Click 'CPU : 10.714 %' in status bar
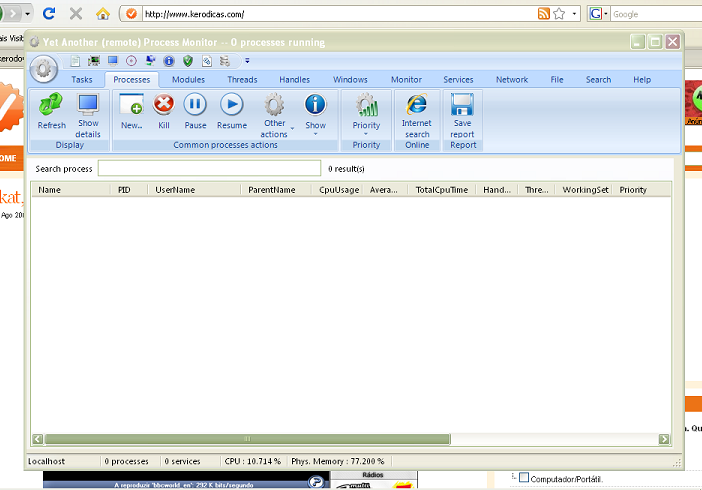The width and height of the screenshot is (702, 490). [253, 461]
